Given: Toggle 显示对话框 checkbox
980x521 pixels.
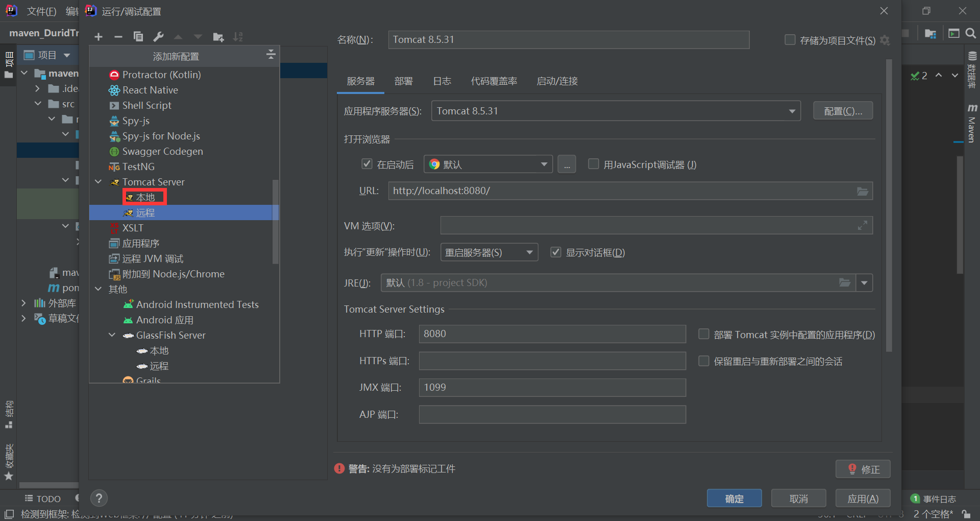Looking at the screenshot, I should click(556, 252).
